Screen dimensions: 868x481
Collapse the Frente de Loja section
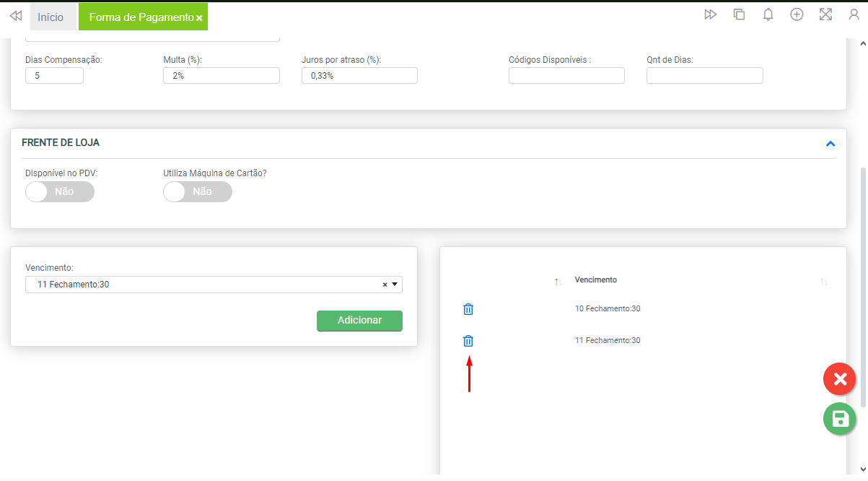830,144
